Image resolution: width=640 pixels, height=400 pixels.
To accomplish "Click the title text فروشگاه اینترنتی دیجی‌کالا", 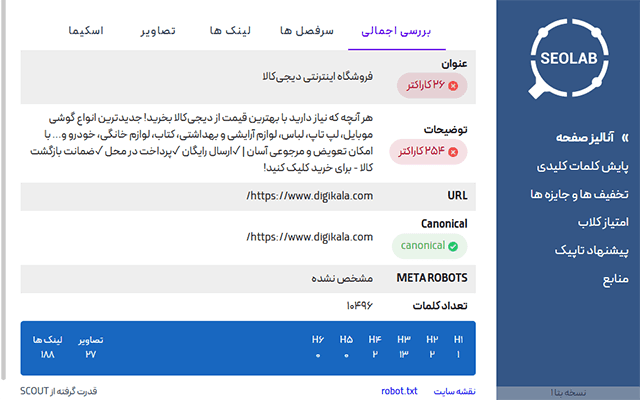I will tap(318, 76).
